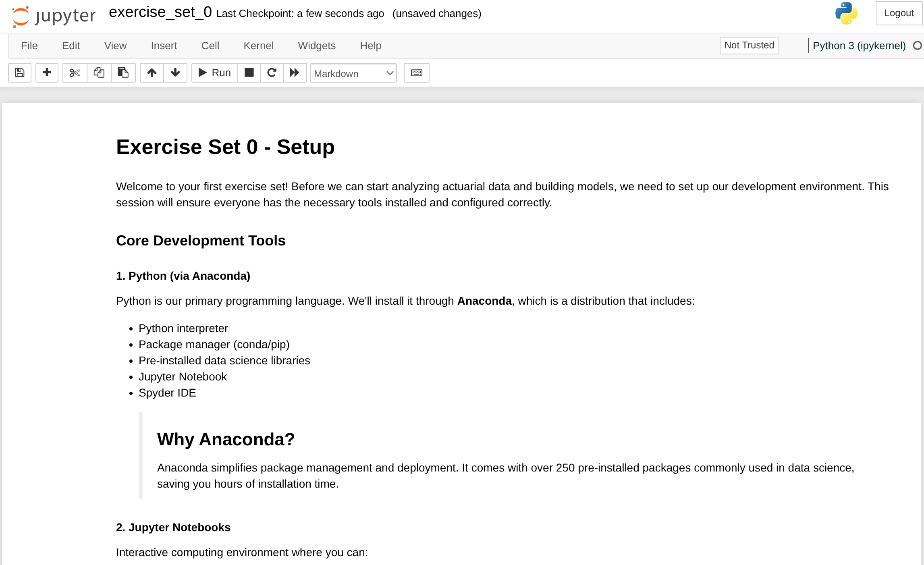Screen dimensions: 924x565
Task: Restart the kernel circular arrow icon
Action: point(272,73)
